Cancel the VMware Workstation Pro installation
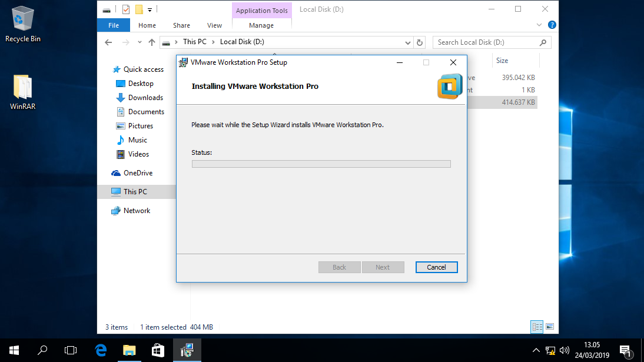This screenshot has height=362, width=644. (x=436, y=267)
